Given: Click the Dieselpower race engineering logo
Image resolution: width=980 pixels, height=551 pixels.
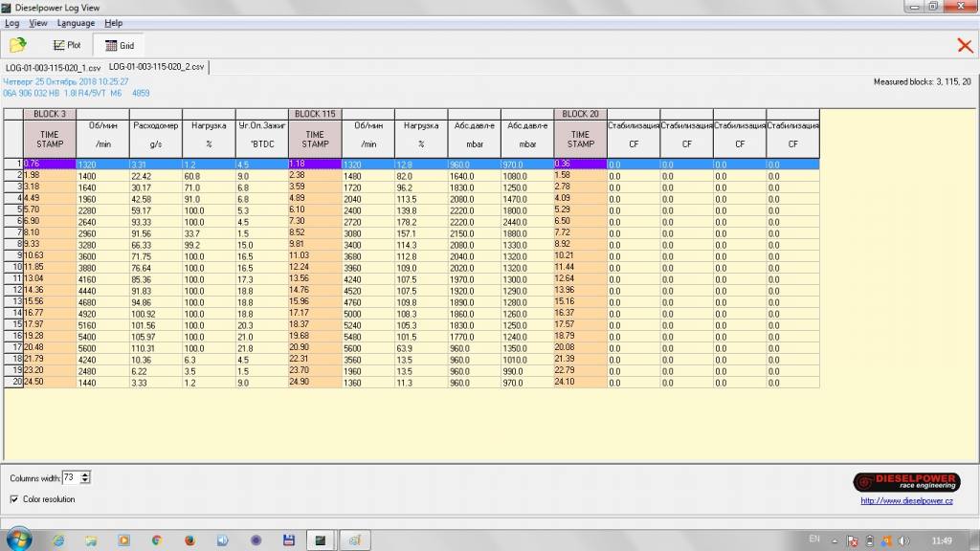Looking at the screenshot, I should click(905, 481).
